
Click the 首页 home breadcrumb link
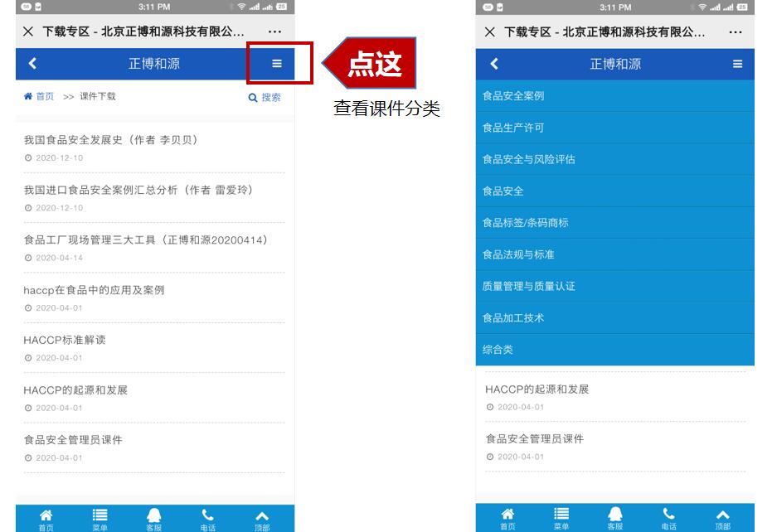[39, 96]
